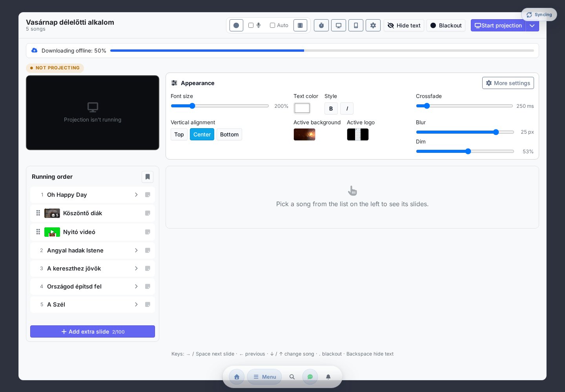Image resolution: width=565 pixels, height=392 pixels.
Task: Expand Oh Happy Day chevron
Action: pos(136,195)
